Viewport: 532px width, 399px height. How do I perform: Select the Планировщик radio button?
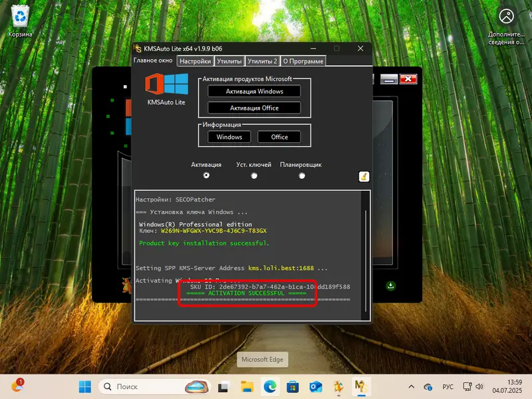(303, 176)
